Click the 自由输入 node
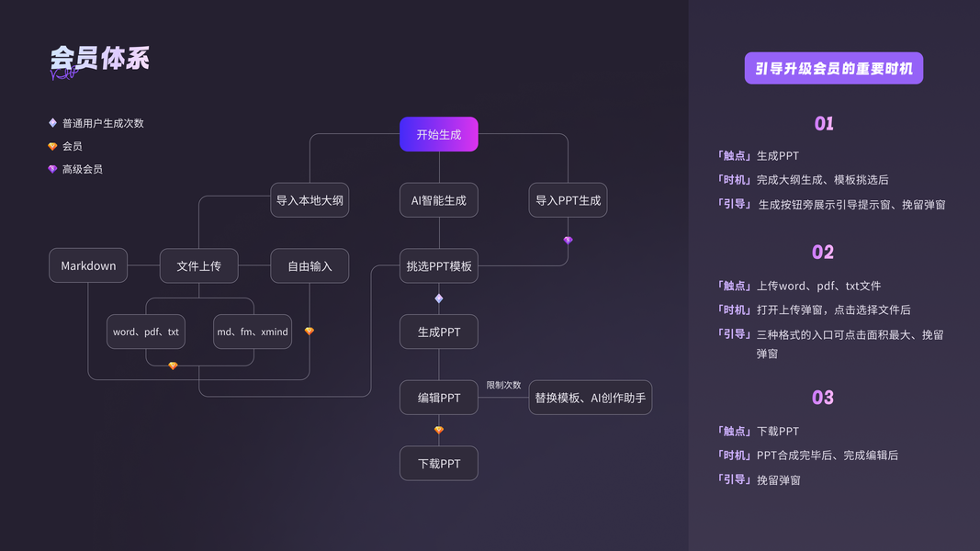Image resolution: width=980 pixels, height=551 pixels. pos(310,265)
